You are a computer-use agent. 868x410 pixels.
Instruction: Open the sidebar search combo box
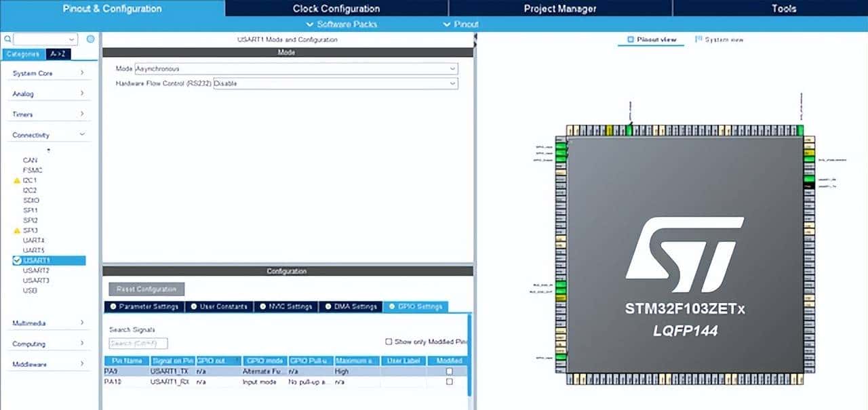click(x=45, y=39)
